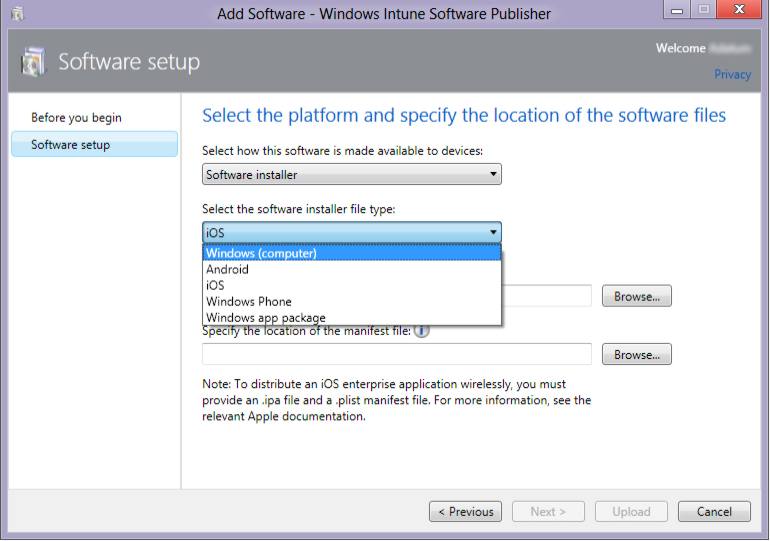Image resolution: width=770 pixels, height=541 pixels.
Task: Collapse the installer file type dropdown
Action: [352, 232]
